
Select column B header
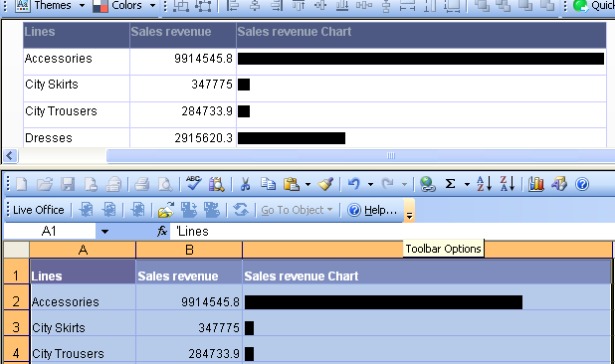(189, 250)
